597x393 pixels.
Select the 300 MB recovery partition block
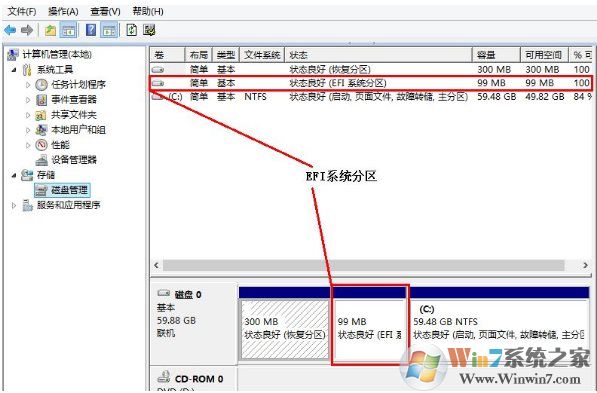coord(285,329)
